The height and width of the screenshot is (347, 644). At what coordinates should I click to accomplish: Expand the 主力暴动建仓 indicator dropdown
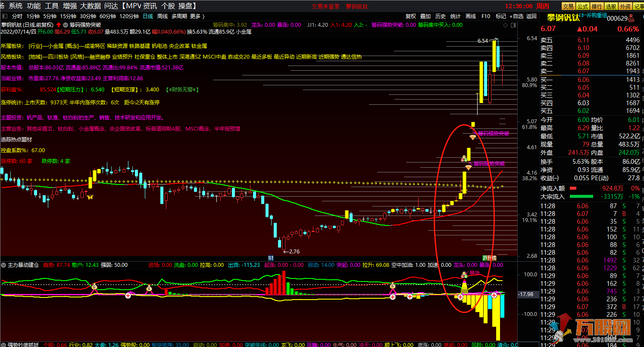click(x=3, y=265)
